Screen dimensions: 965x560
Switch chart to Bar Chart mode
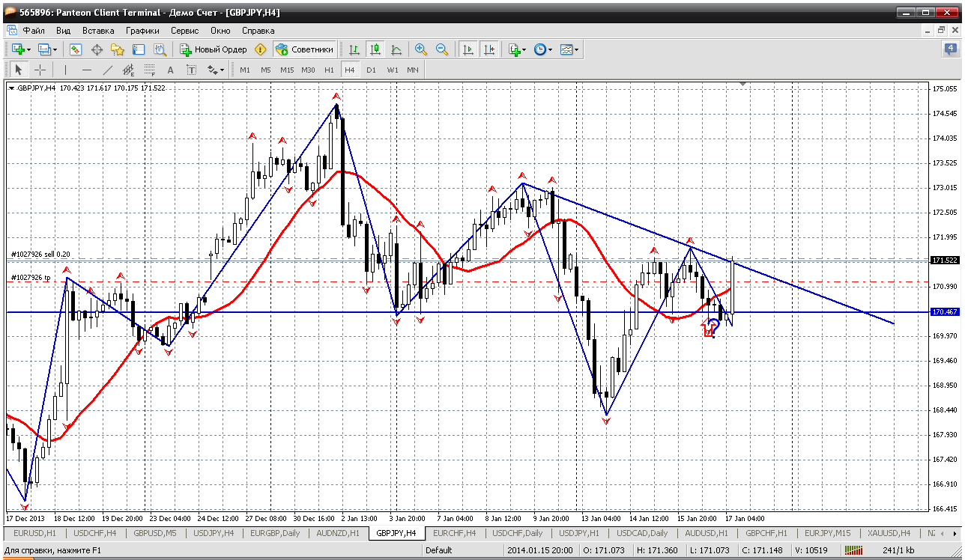(x=354, y=49)
